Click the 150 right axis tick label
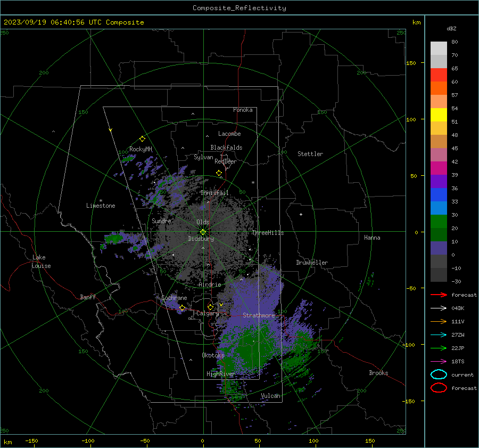 (x=411, y=63)
